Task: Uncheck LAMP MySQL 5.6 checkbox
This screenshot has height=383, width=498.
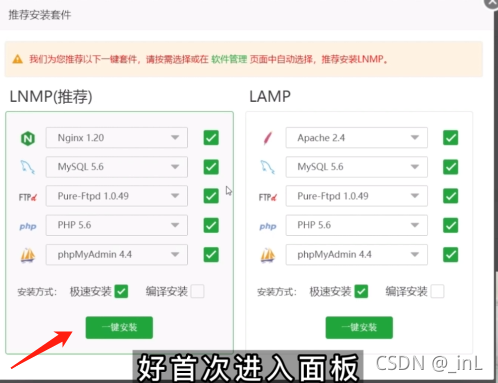Action: [451, 167]
